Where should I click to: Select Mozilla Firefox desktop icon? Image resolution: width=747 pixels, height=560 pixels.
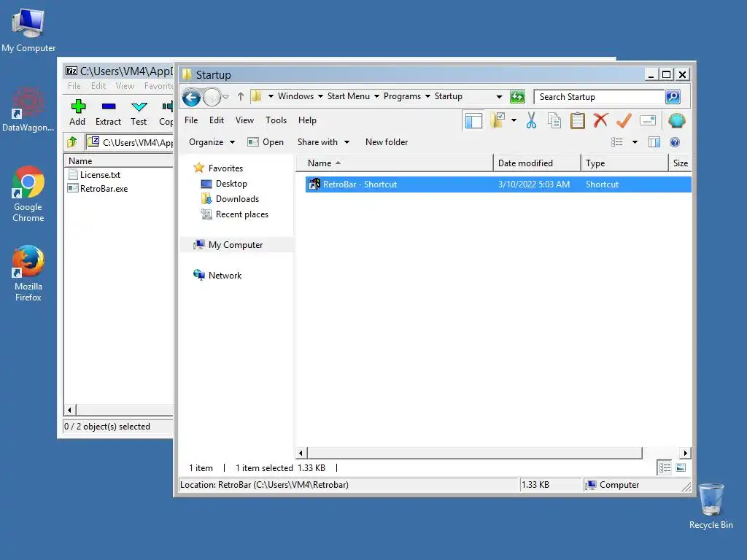click(28, 273)
